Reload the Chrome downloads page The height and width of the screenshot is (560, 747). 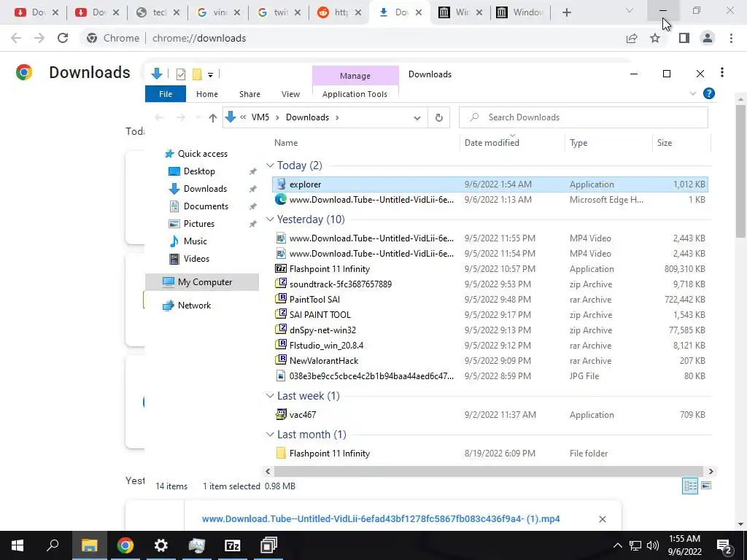(x=63, y=38)
